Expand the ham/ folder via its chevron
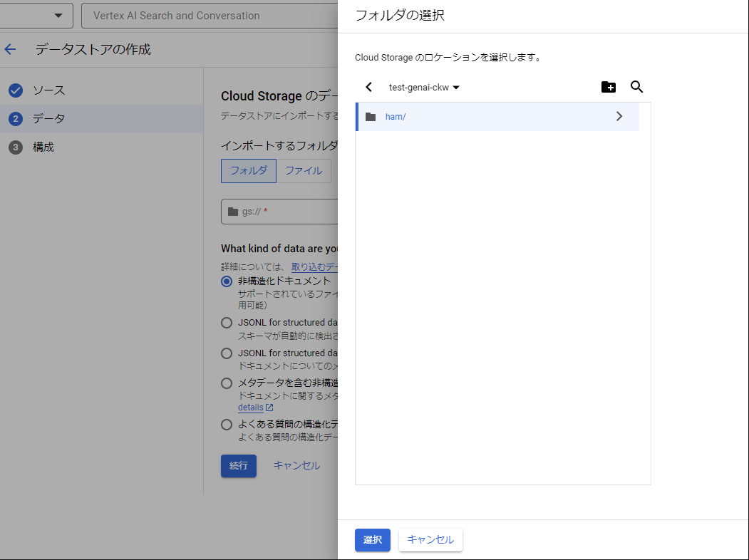This screenshot has width=749, height=560. (x=619, y=116)
